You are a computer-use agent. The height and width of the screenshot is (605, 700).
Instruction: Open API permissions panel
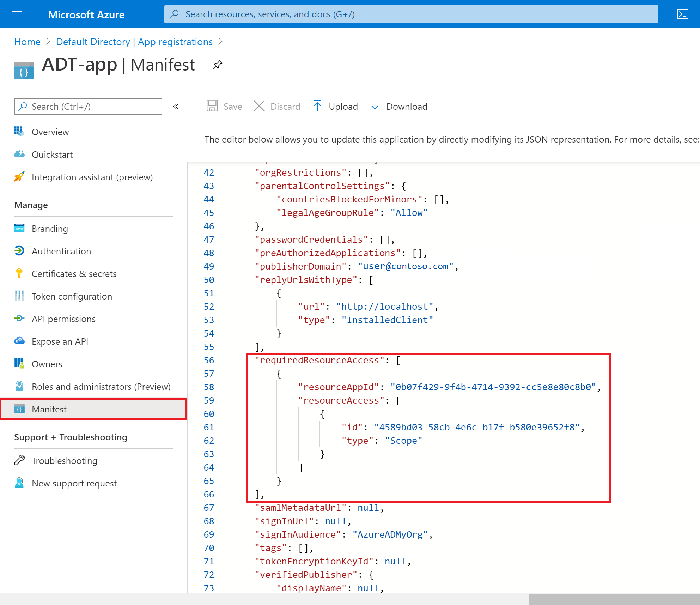click(x=64, y=319)
